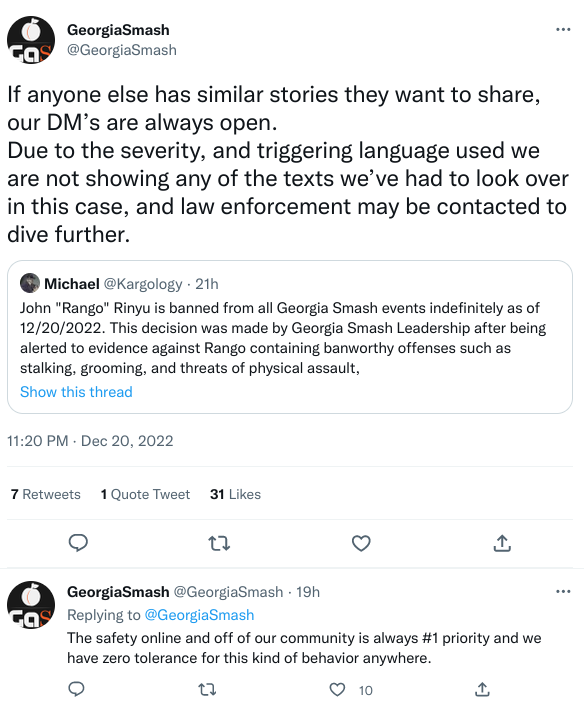View the 7 Retweets list

pyautogui.click(x=46, y=494)
